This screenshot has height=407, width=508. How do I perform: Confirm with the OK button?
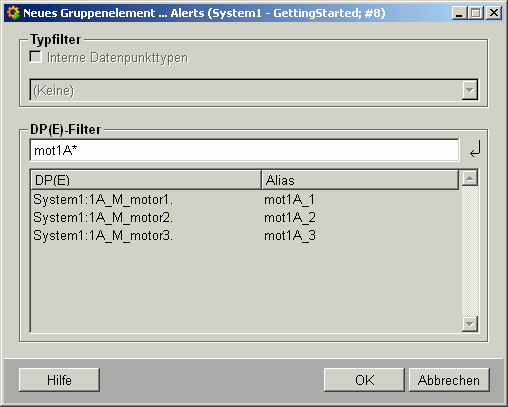364,380
